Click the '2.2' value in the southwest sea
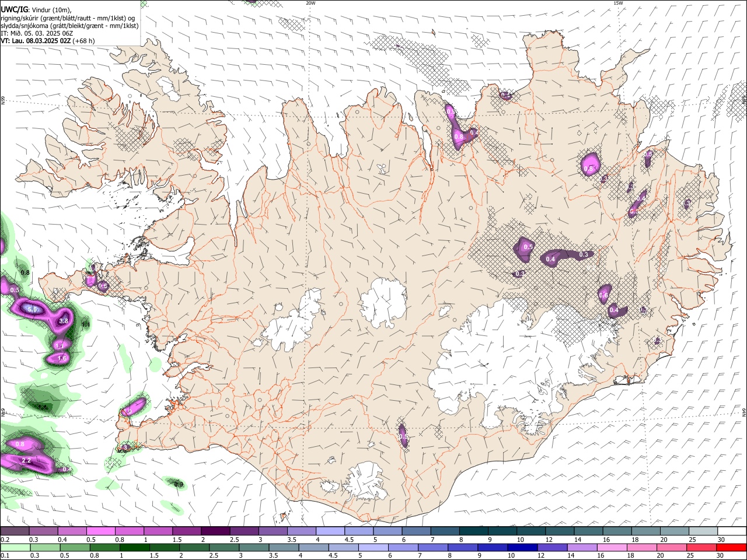 [x=26, y=461]
